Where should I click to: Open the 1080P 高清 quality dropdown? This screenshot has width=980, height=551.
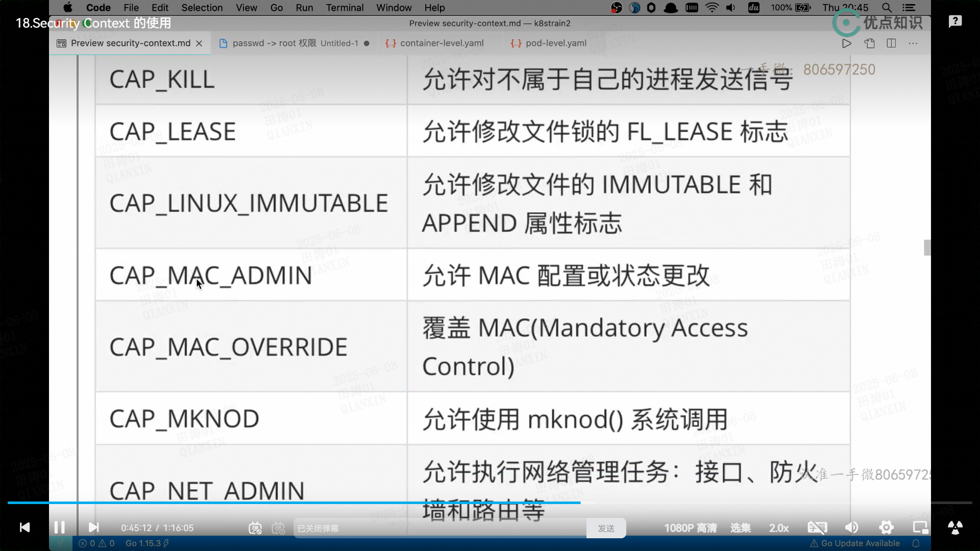(x=690, y=528)
